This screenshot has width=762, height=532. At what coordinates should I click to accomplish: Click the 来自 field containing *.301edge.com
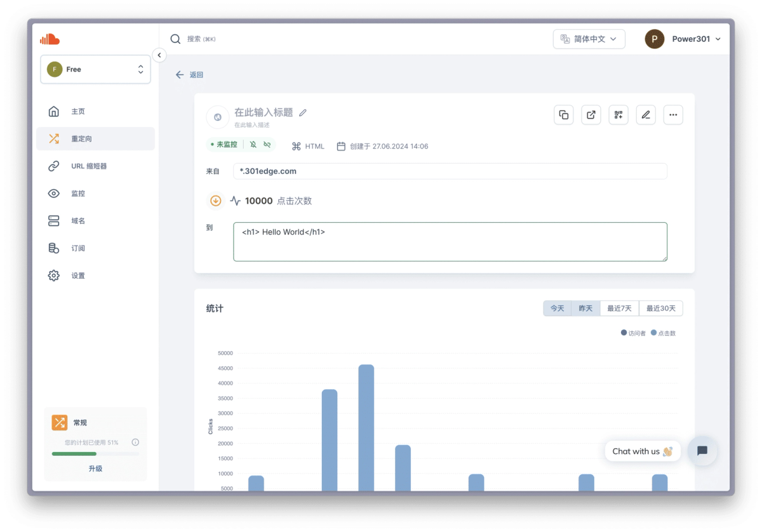[x=450, y=171]
